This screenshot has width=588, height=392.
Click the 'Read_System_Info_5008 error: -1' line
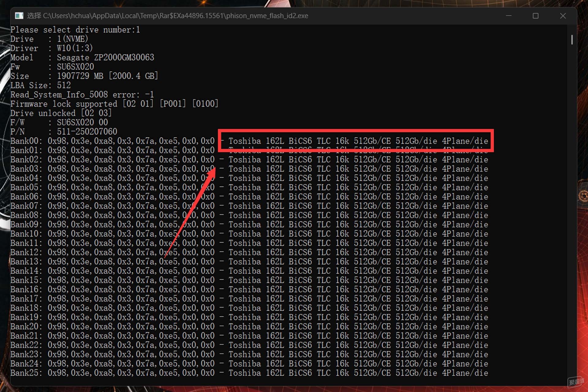(x=82, y=95)
